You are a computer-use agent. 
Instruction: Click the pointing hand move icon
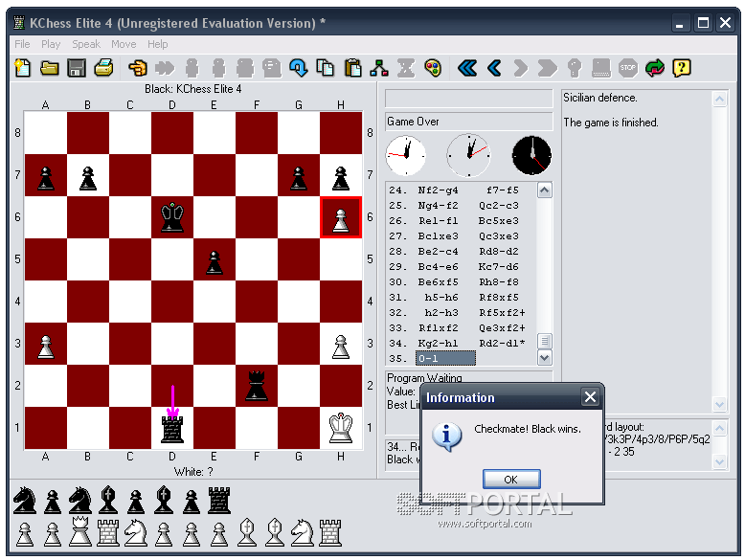click(x=138, y=68)
